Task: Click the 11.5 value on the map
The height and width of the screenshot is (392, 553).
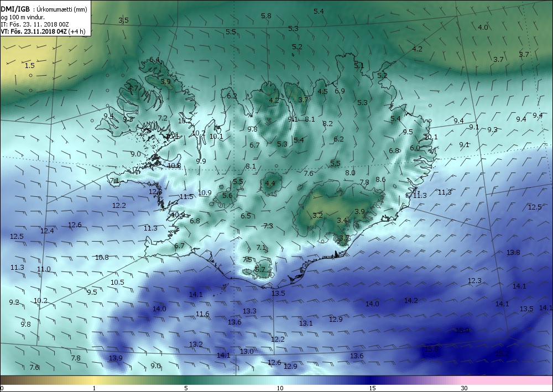Action: click(x=186, y=197)
